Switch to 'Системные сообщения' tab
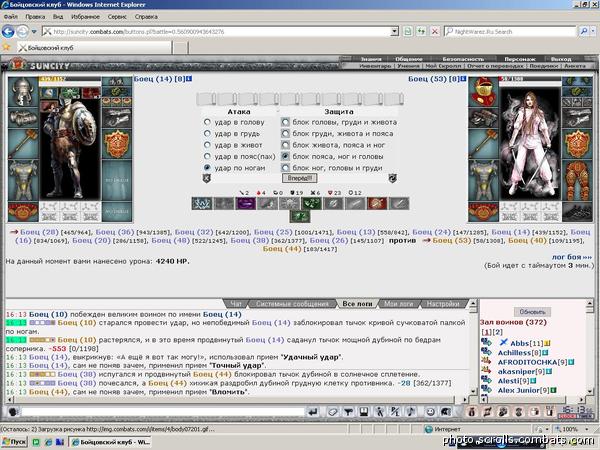This screenshot has height=450, width=600. tap(292, 304)
